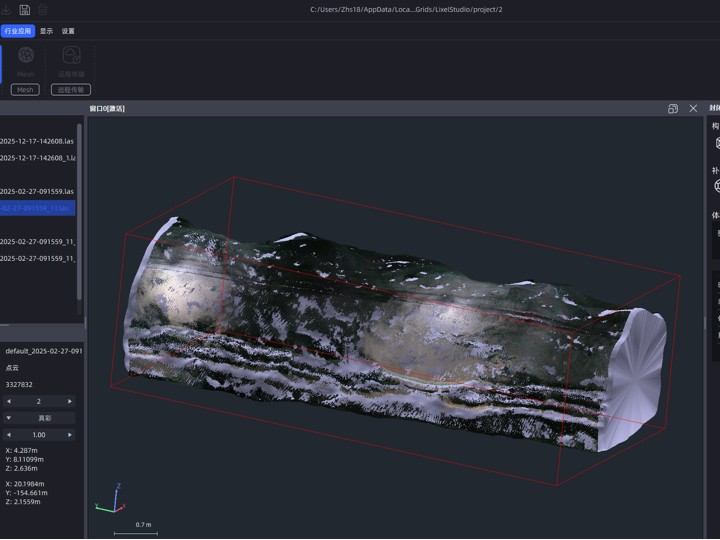Click the save floppy disk icon
Image resolution: width=720 pixels, height=540 pixels.
(x=25, y=10)
